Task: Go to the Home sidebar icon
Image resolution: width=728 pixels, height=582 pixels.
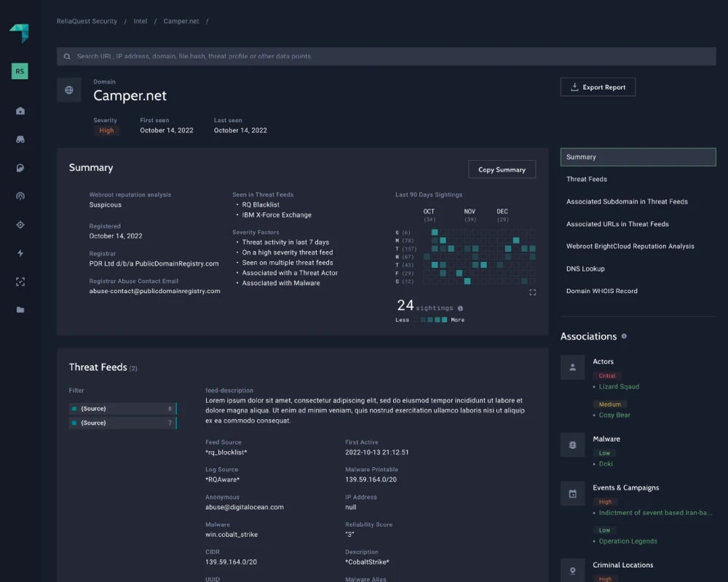Action: (20, 111)
